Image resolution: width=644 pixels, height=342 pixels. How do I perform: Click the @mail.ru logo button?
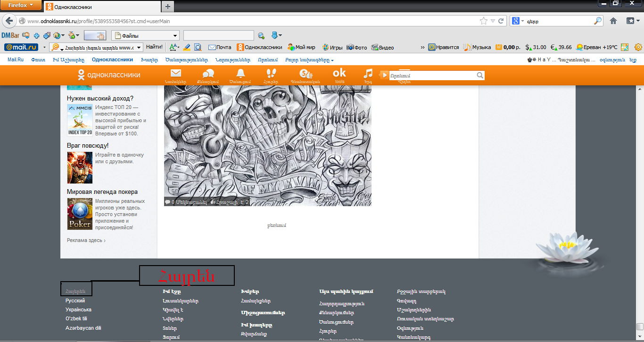(x=21, y=47)
